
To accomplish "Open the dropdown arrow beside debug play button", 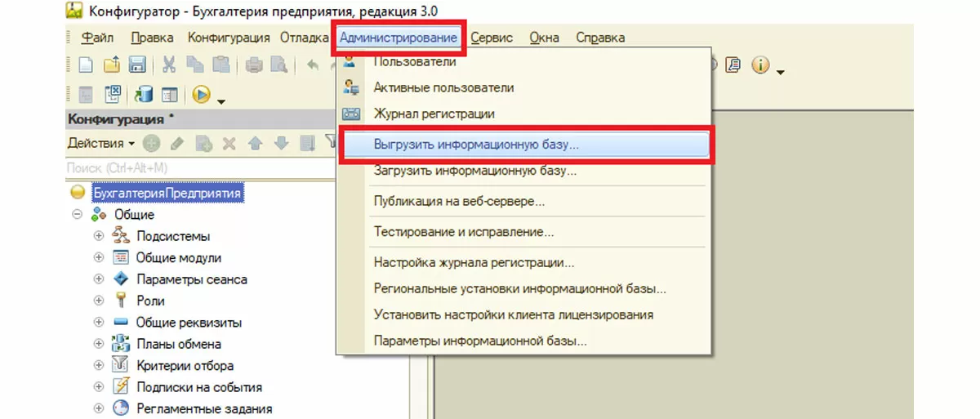I will [x=220, y=100].
